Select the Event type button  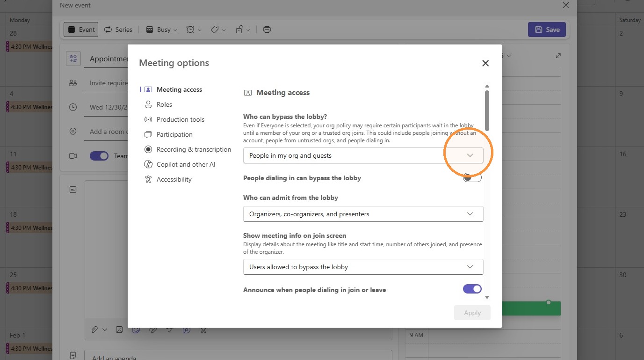[81, 29]
